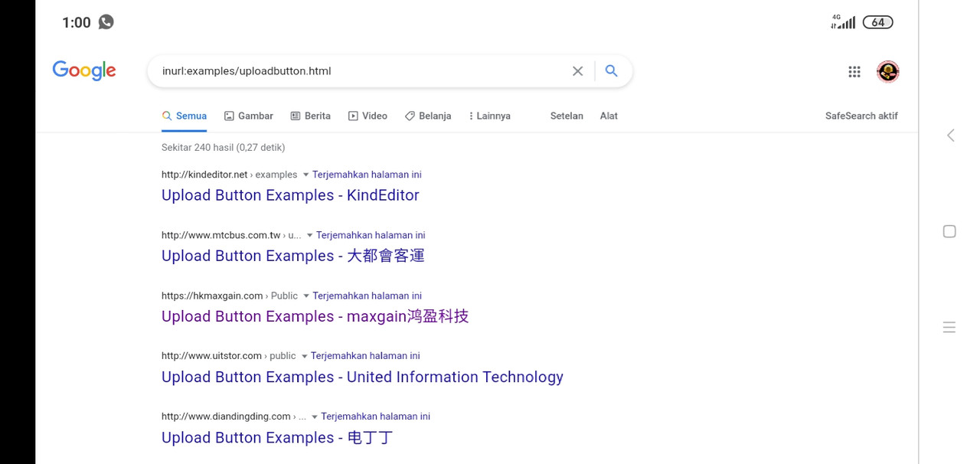This screenshot has width=980, height=464.
Task: Click Terjemahkan halaman ini for diandingding.com
Action: coord(375,417)
